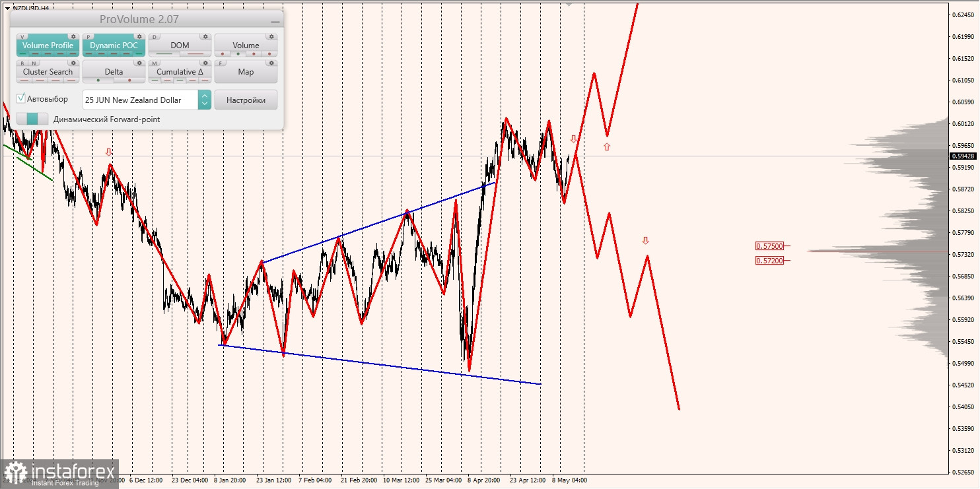Click the 0.5720 price level label
Image resolution: width=980 pixels, height=489 pixels.
(770, 260)
